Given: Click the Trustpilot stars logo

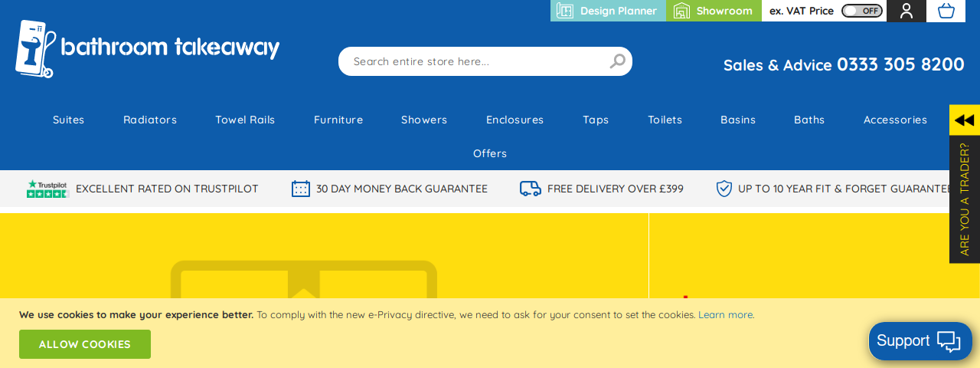Looking at the screenshot, I should pos(47,189).
